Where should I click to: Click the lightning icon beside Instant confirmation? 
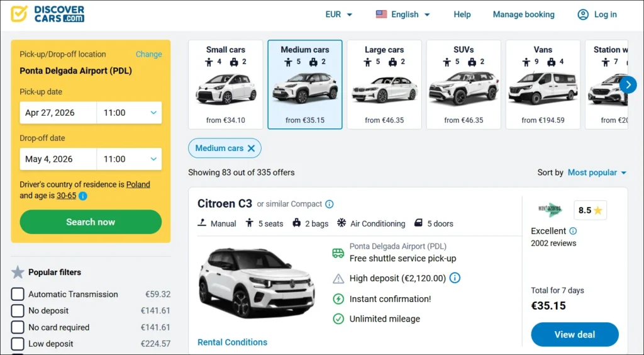[338, 299]
